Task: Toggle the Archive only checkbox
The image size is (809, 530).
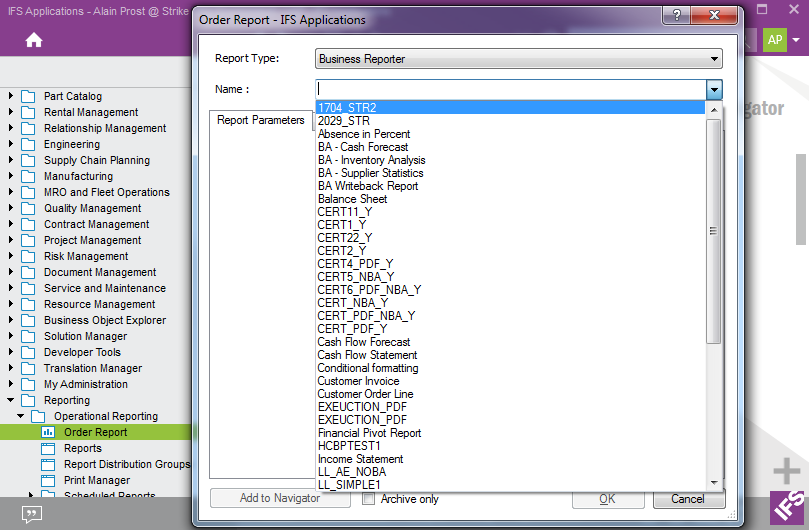Action: coord(368,498)
